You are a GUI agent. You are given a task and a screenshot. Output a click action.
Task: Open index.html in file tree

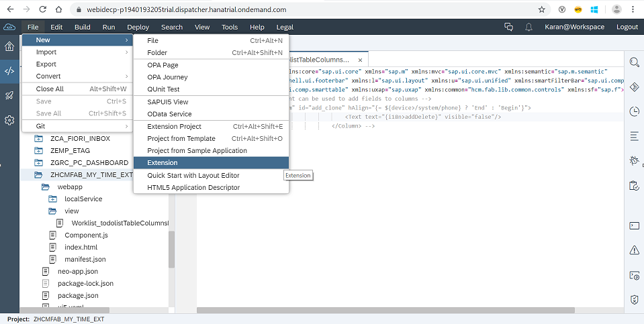[x=81, y=248]
